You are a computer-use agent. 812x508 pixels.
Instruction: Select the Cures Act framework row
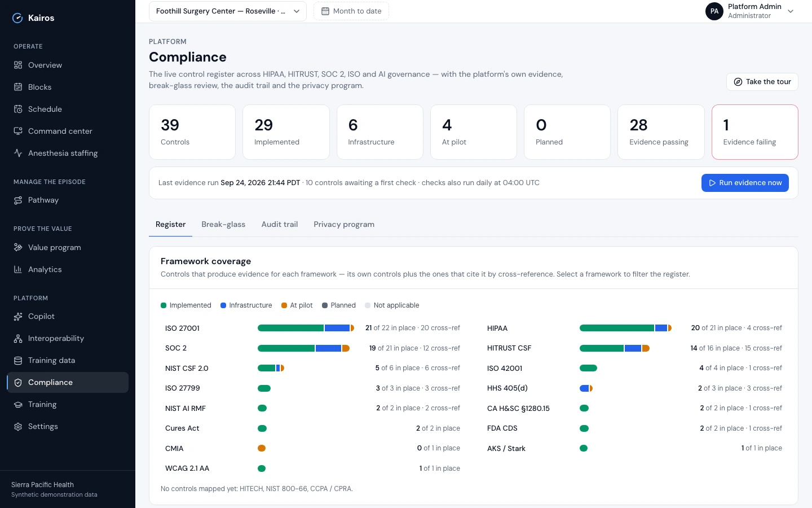tap(312, 428)
